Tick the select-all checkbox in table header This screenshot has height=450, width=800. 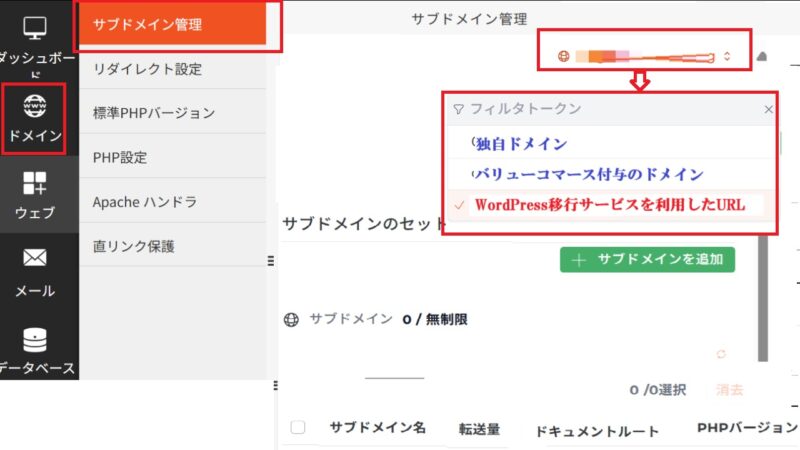[298, 428]
